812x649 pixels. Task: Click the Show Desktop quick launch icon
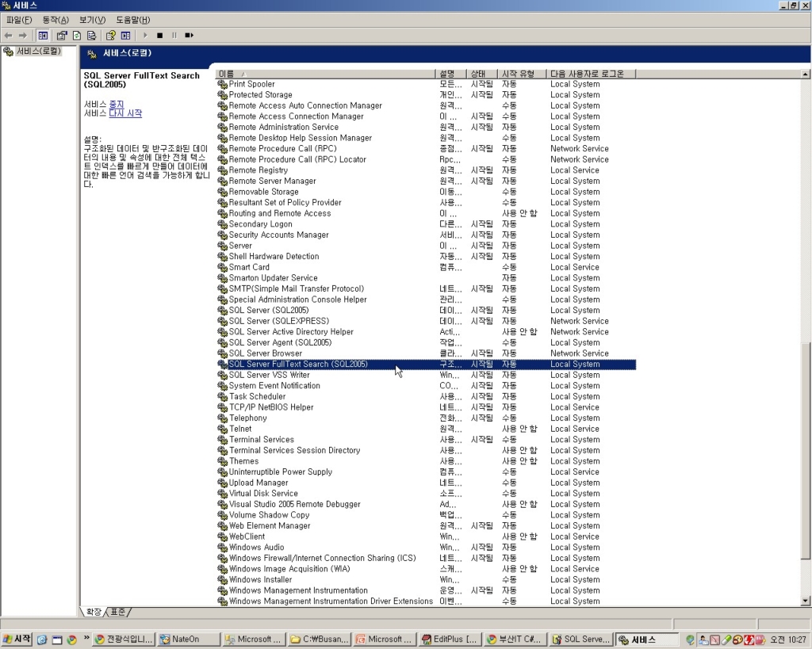pyautogui.click(x=57, y=639)
